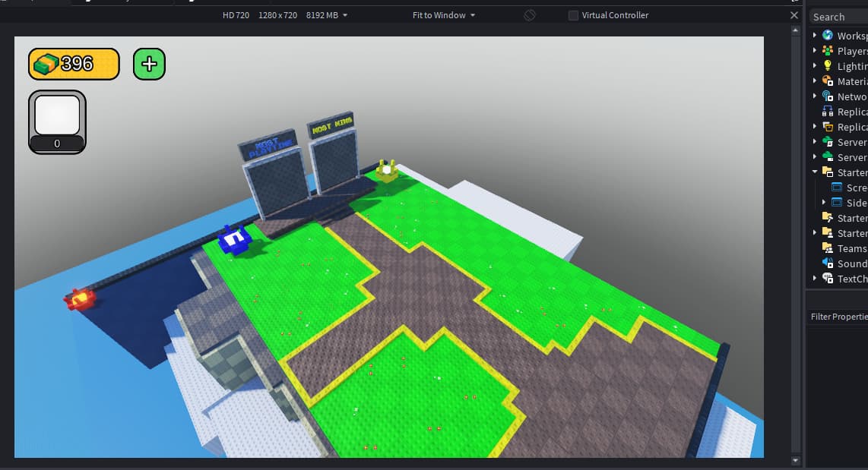
Task: Click the rotate device orientation icon
Action: point(530,15)
